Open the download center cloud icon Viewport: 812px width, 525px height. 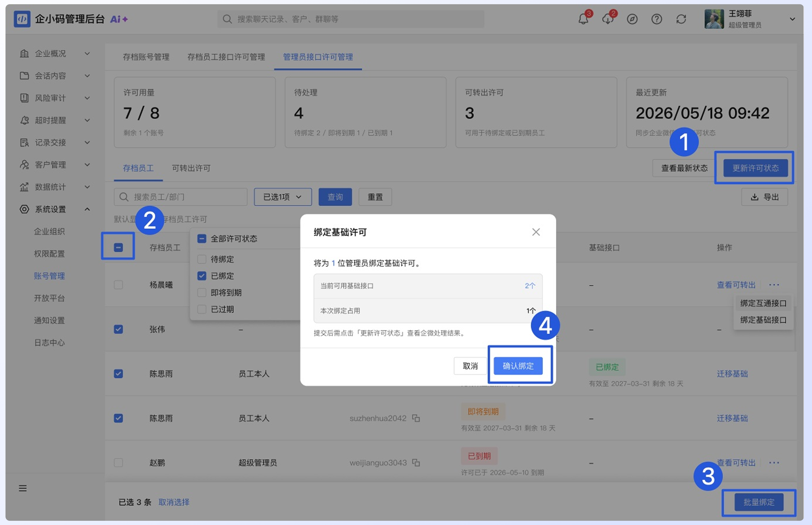tap(608, 19)
